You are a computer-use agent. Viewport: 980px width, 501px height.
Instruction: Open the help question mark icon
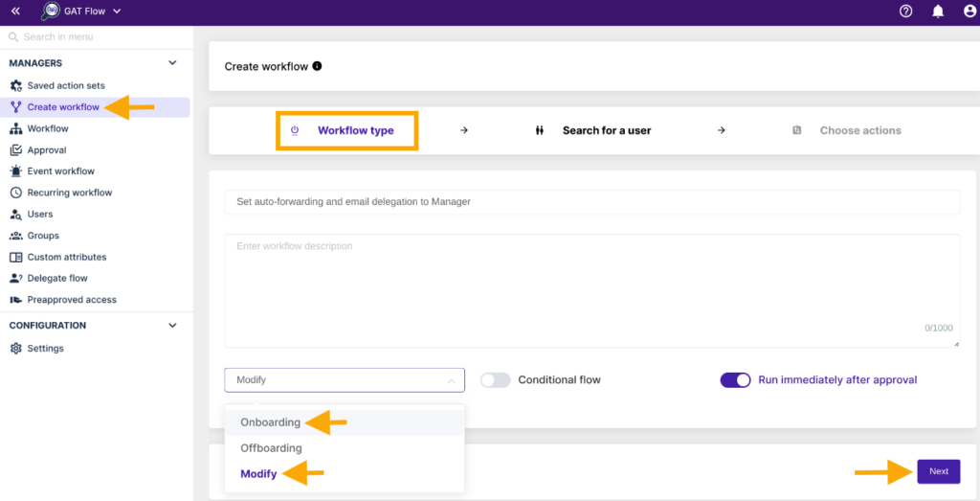[905, 11]
